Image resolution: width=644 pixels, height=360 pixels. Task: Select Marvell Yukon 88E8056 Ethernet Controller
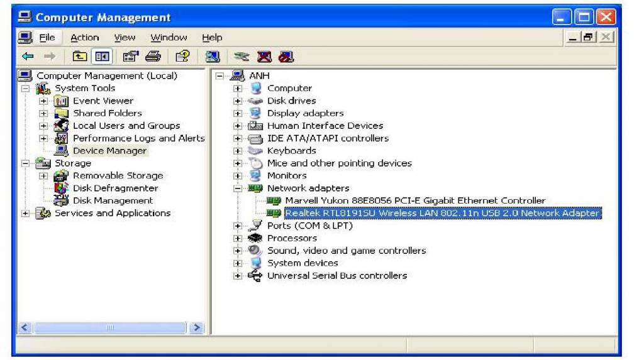[415, 200]
